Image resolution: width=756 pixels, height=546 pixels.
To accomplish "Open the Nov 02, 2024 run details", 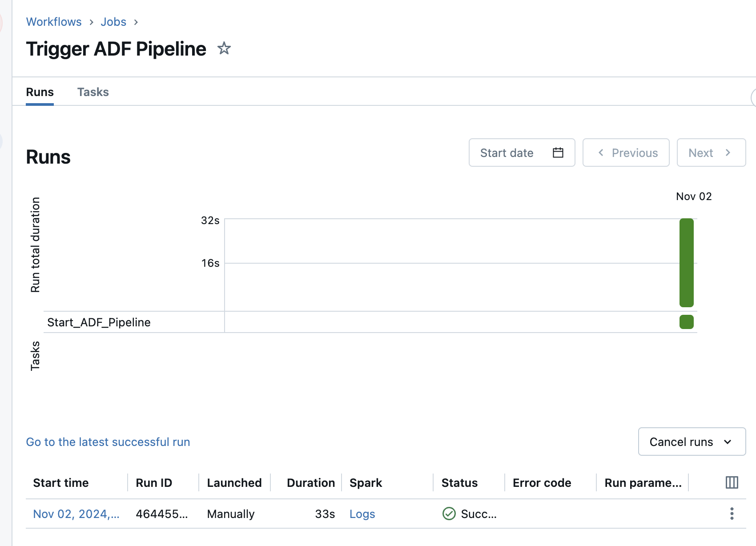I will 76,514.
